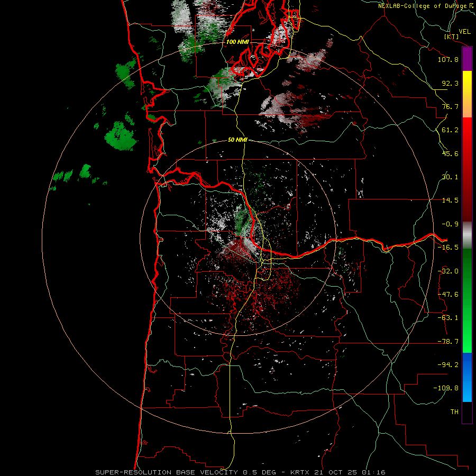Click the 61.2 legend value
This screenshot has height=476, width=476.
pyautogui.click(x=450, y=130)
